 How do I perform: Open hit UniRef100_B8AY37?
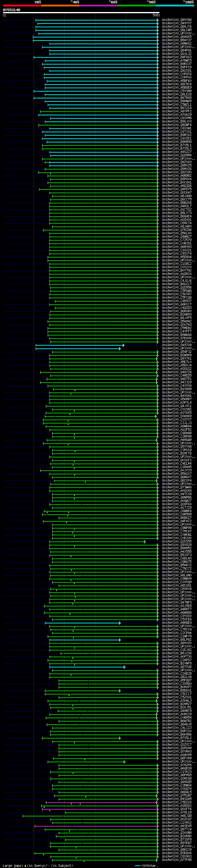(x=177, y=40)
